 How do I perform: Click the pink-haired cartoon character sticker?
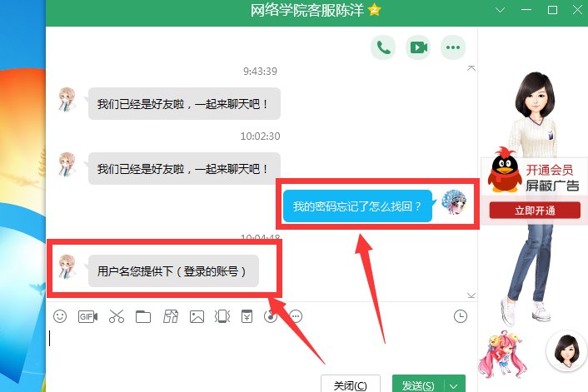pos(503,354)
